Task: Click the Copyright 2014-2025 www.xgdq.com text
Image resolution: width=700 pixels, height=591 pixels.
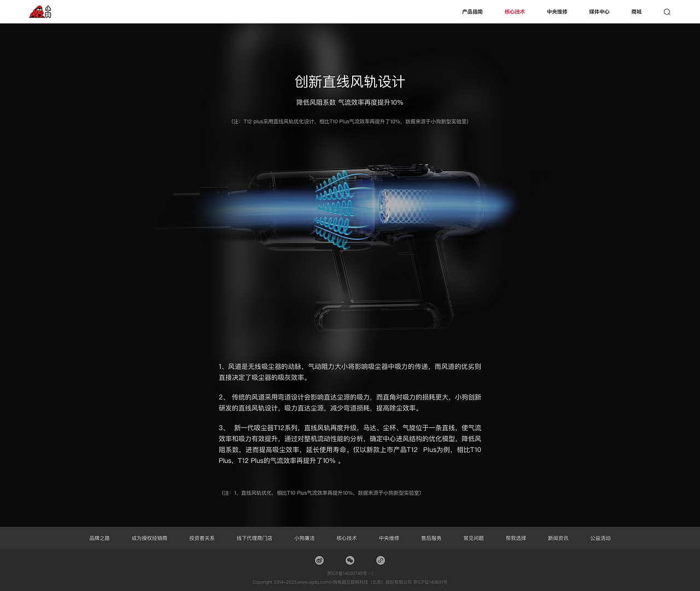Action: click(x=332, y=582)
